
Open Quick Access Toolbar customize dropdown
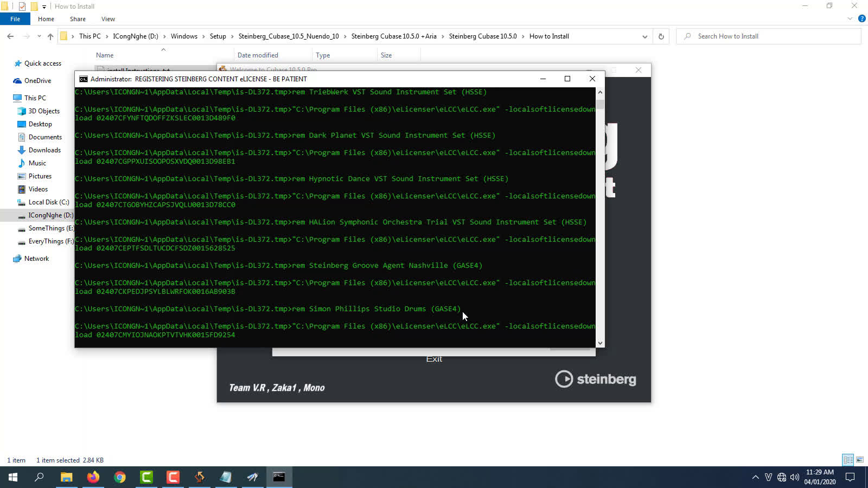point(44,7)
